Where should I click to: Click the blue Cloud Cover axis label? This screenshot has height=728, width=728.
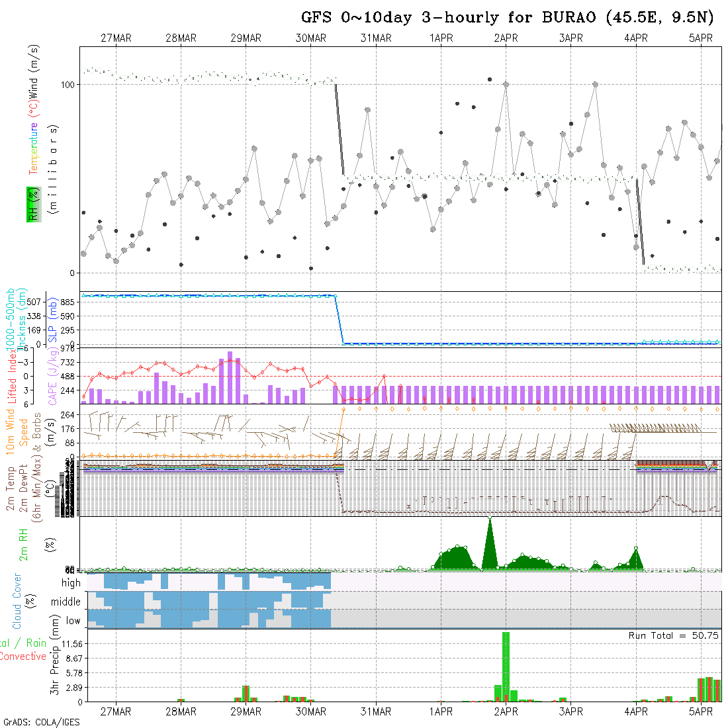coord(17,602)
